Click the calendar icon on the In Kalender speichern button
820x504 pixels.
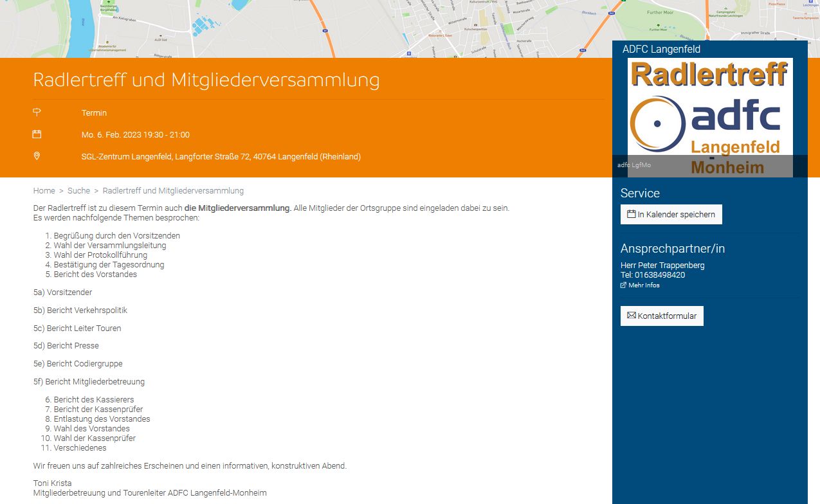pos(631,214)
